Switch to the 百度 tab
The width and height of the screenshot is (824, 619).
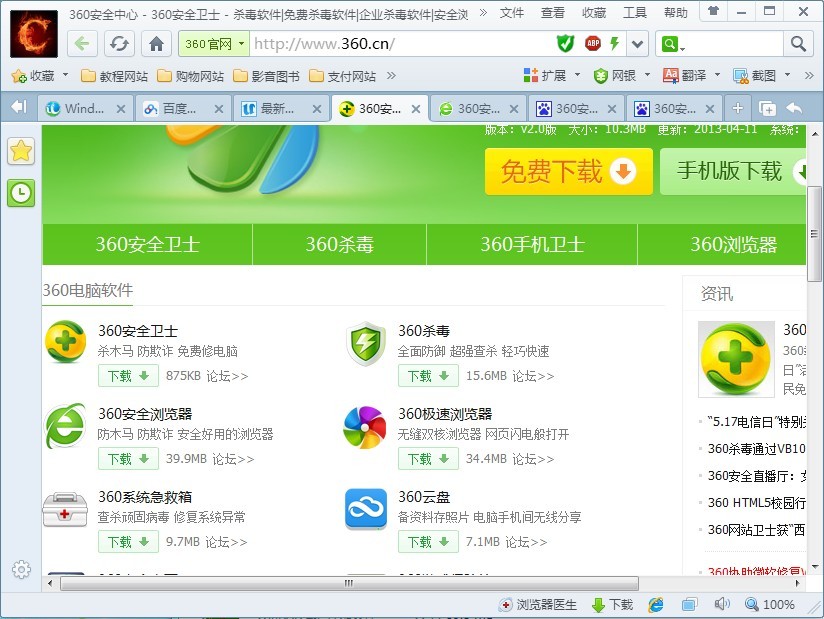180,109
